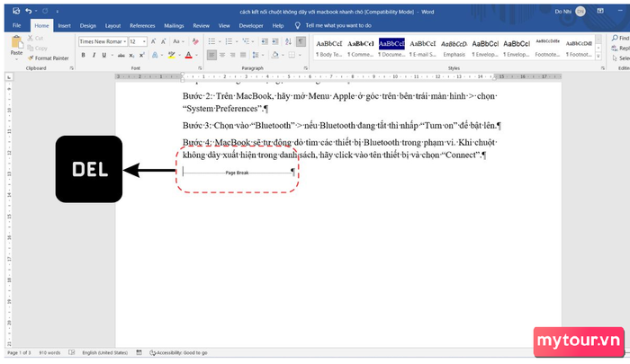The height and width of the screenshot is (364, 630).
Task: Open the Paragraph dialog launcher
Action: click(306, 68)
